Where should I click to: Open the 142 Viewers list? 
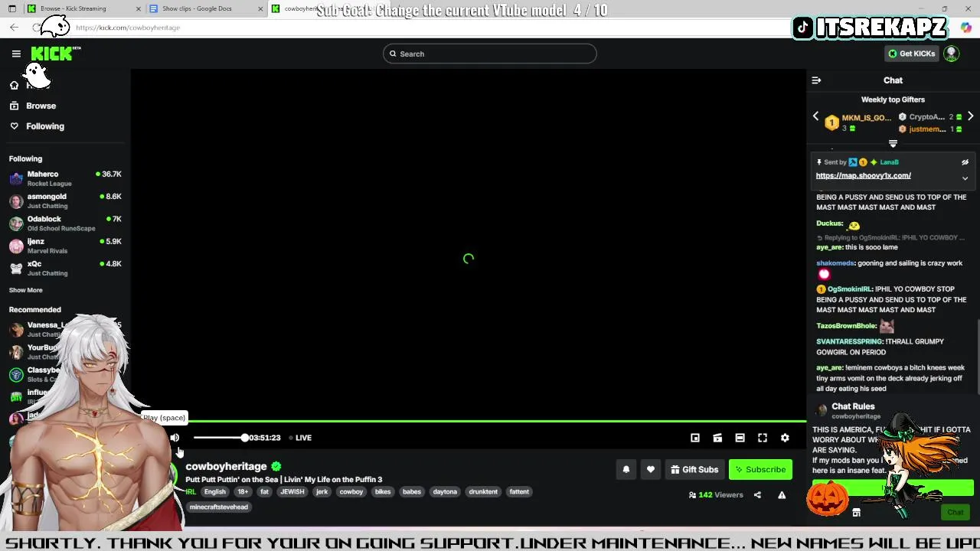pyautogui.click(x=716, y=495)
